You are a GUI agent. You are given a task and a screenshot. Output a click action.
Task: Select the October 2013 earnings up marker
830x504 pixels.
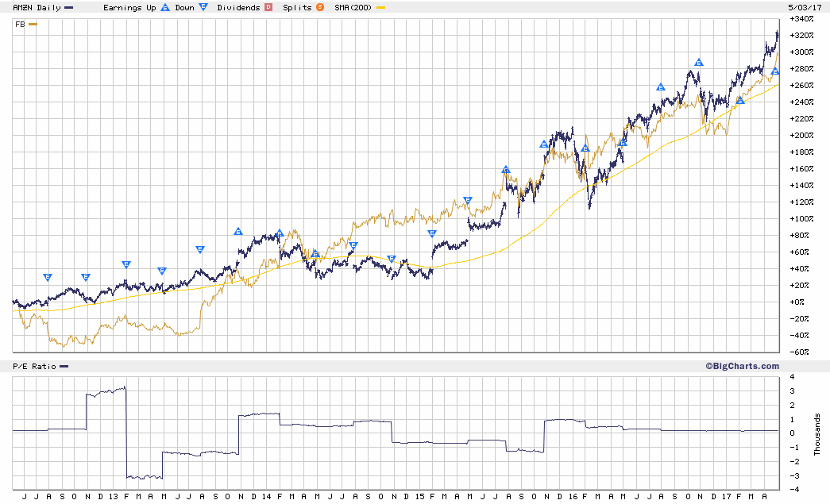[238, 232]
